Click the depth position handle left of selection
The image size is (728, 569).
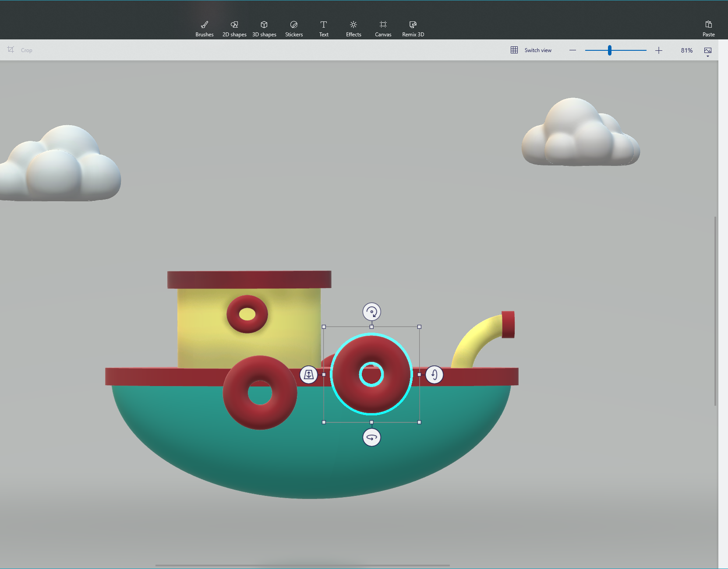click(309, 375)
